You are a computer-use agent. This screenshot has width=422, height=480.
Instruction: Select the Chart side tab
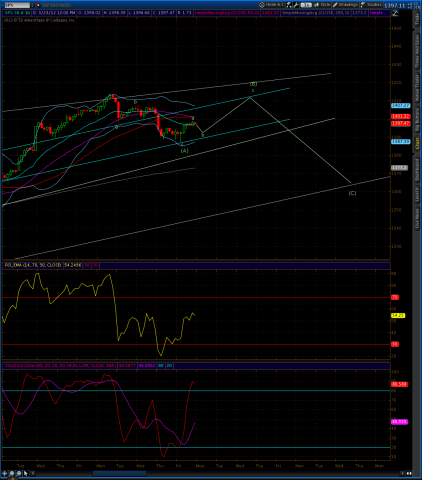click(x=417, y=144)
